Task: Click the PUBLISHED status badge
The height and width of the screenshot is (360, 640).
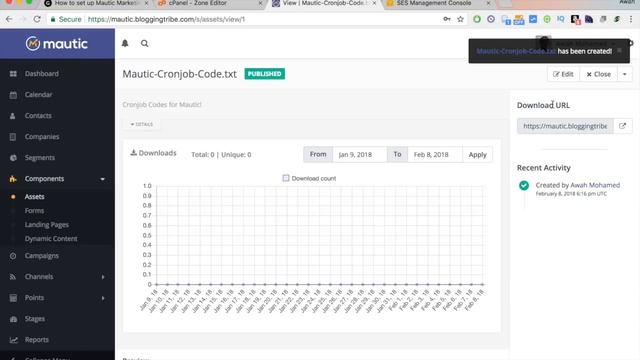Action: pos(264,74)
